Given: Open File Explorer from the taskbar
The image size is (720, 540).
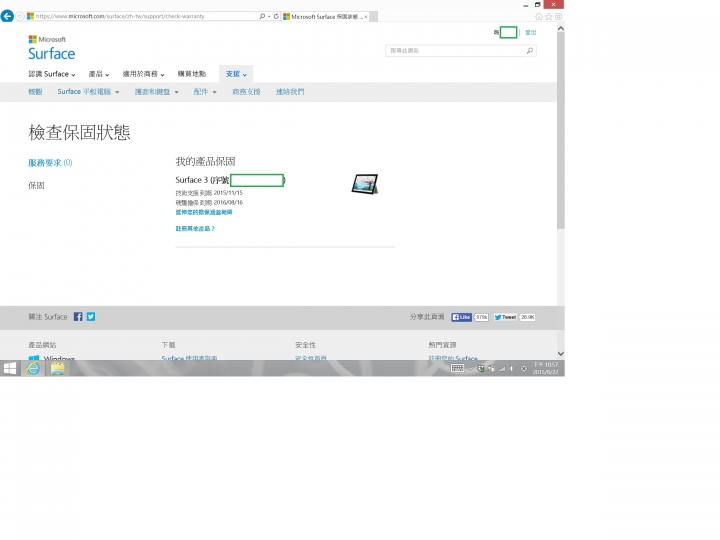Looking at the screenshot, I should pyautogui.click(x=57, y=368).
